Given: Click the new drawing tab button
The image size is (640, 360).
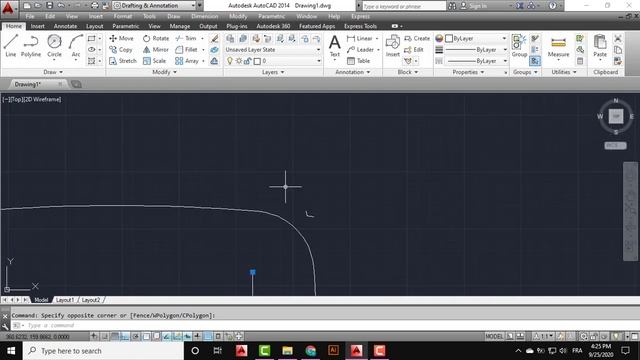Looking at the screenshot, I should coord(76,84).
